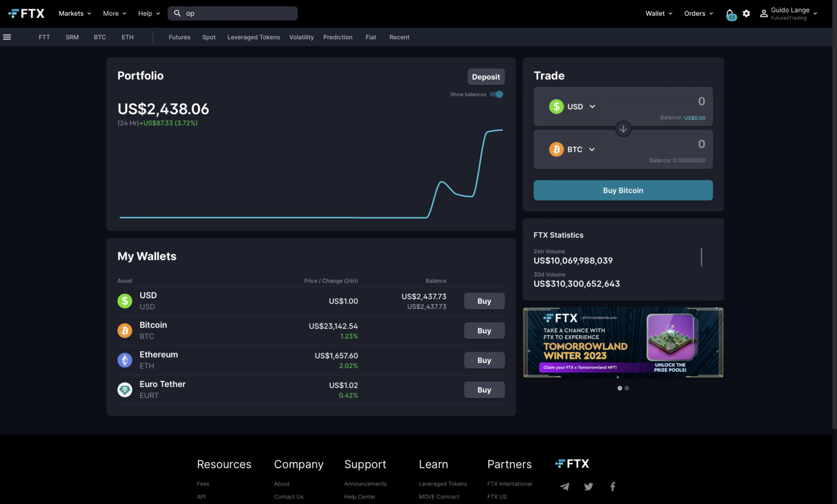This screenshot has width=837, height=504.
Task: Click the search magnifier icon
Action: [x=177, y=13]
